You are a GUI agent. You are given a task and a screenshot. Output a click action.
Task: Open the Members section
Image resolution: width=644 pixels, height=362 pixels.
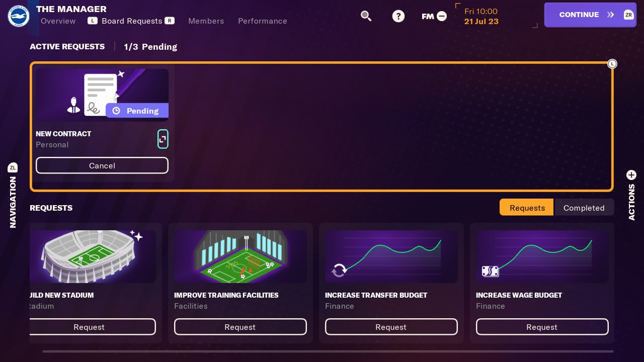coord(206,21)
